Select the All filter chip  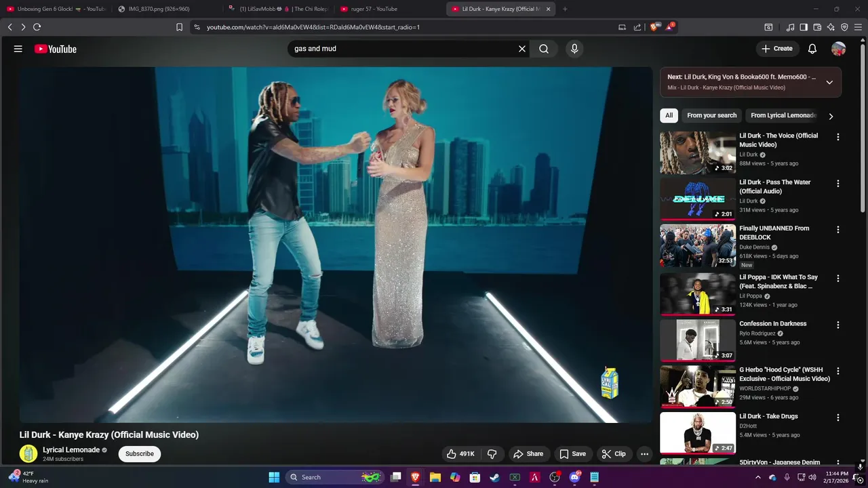tap(669, 116)
